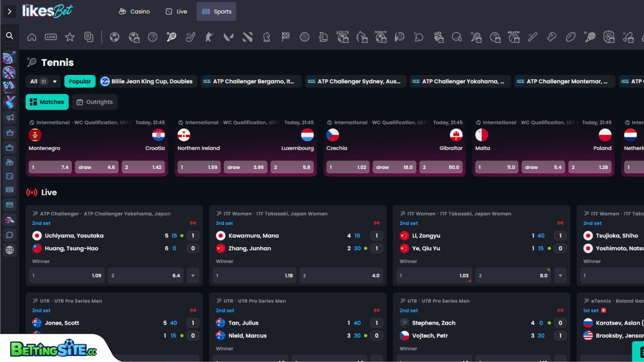Click the Home icon in sports toolbar
Screen dimensions: 644x362
tap(31, 37)
